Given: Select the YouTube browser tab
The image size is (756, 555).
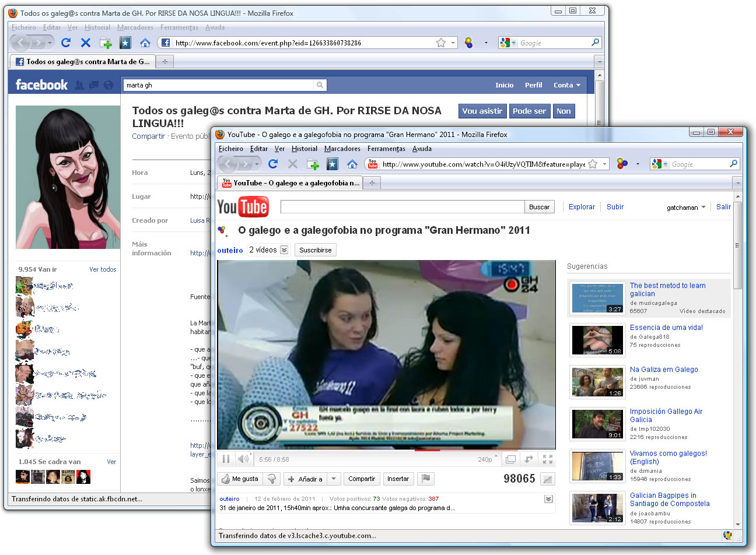Looking at the screenshot, I should tap(290, 183).
